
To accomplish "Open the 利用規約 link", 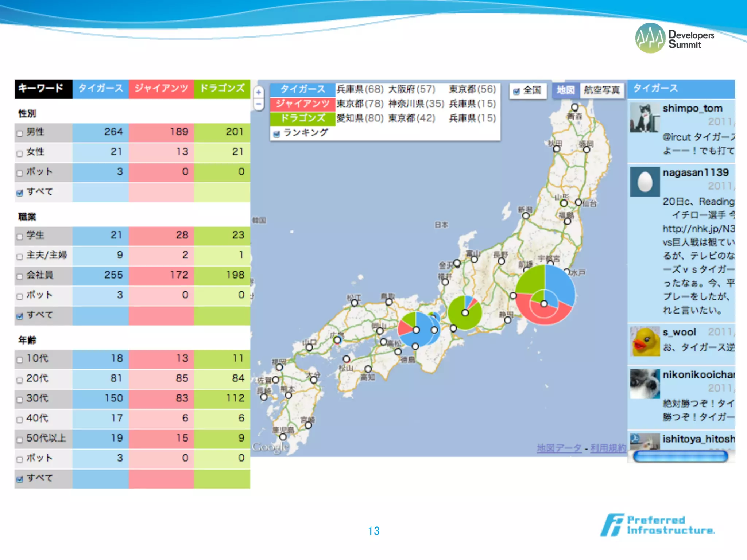I will pos(608,448).
